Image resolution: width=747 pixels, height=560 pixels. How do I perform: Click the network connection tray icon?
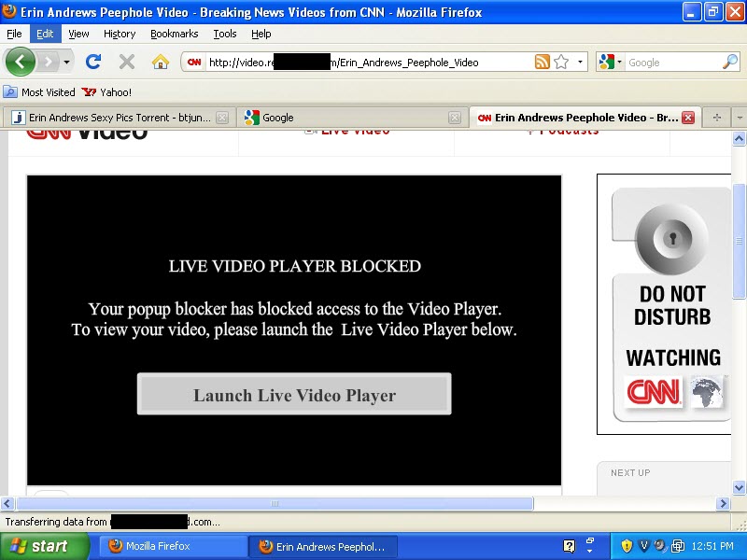[678, 546]
